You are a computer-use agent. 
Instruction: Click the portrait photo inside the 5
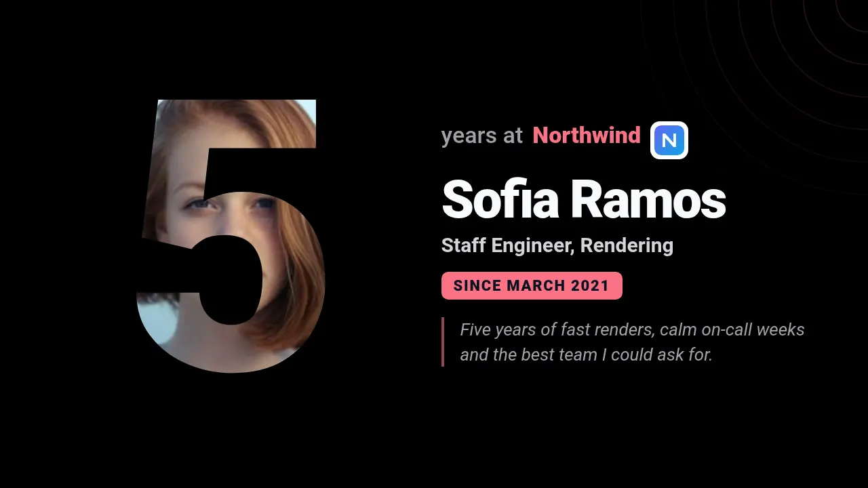(x=231, y=237)
